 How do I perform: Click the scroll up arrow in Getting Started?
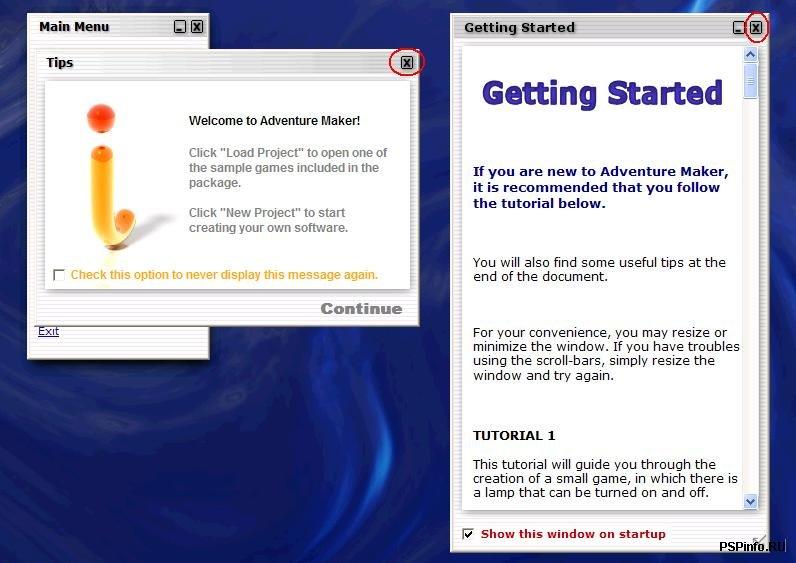point(751,56)
